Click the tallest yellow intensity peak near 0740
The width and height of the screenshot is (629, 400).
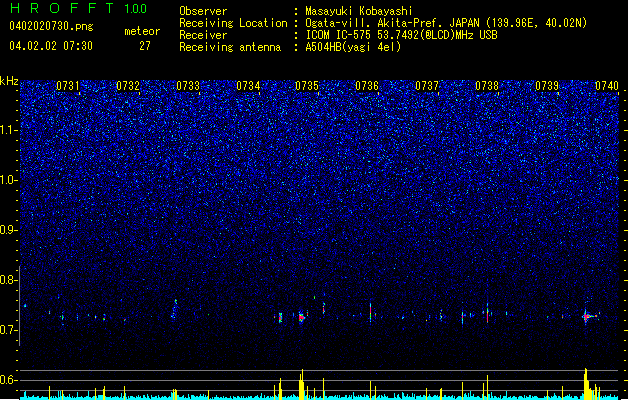point(586,383)
